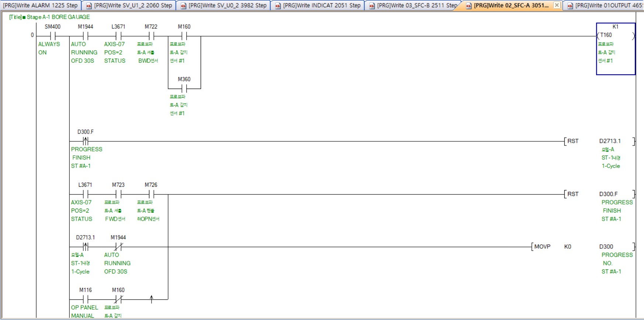644x320 pixels.
Task: Select the T160 timer coil
Action: click(616, 35)
